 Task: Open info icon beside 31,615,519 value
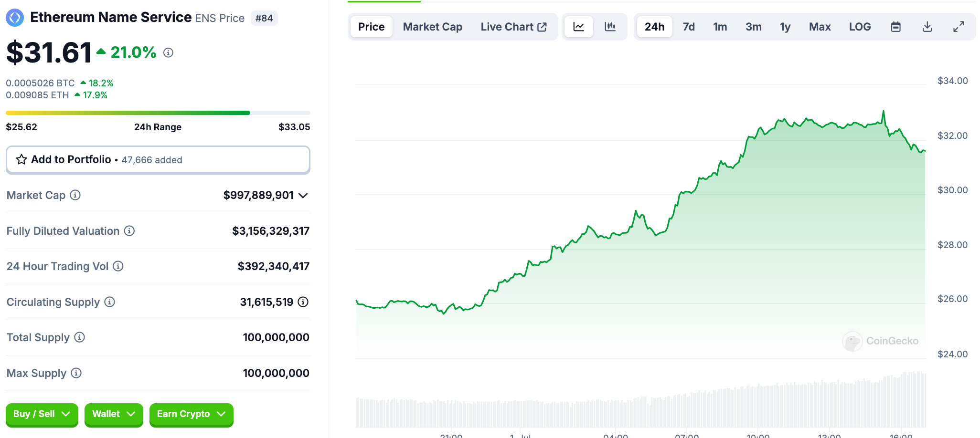(x=303, y=302)
